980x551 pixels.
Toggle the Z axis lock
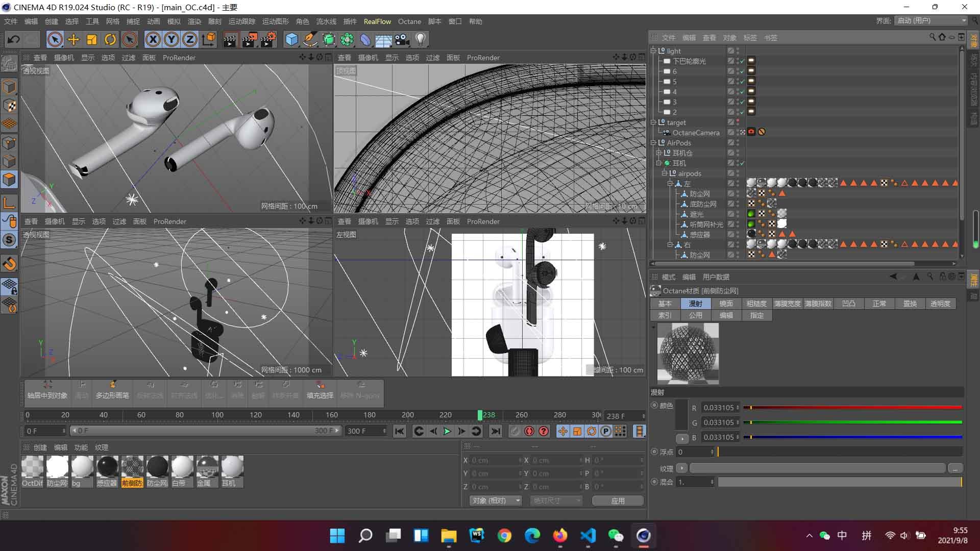189,39
